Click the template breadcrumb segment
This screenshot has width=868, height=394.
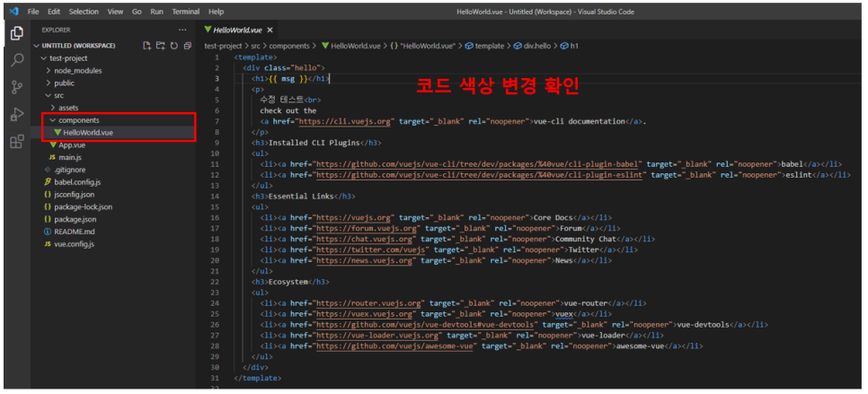[x=484, y=47]
